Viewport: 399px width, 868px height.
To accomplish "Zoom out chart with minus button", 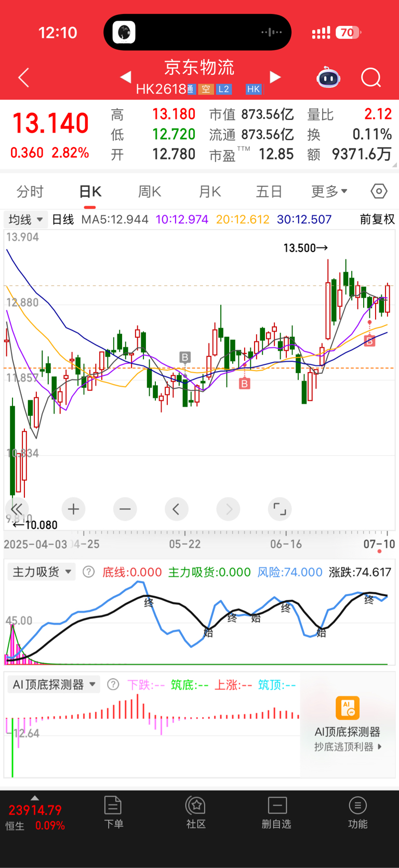I will [x=125, y=509].
